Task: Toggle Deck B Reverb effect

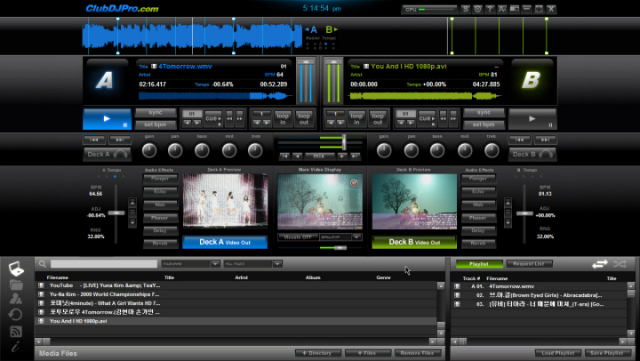Action: click(478, 243)
